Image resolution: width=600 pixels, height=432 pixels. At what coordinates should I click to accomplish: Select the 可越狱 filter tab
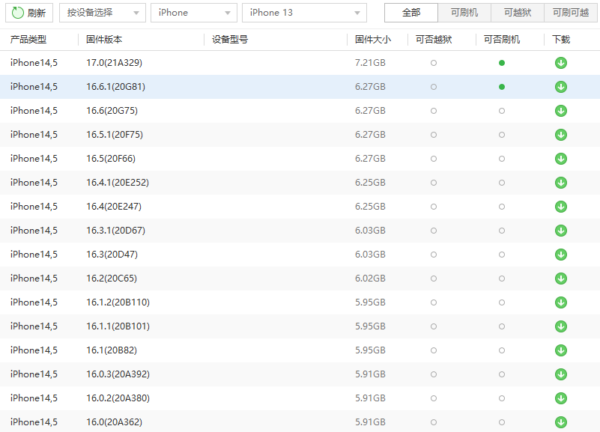[x=518, y=13]
